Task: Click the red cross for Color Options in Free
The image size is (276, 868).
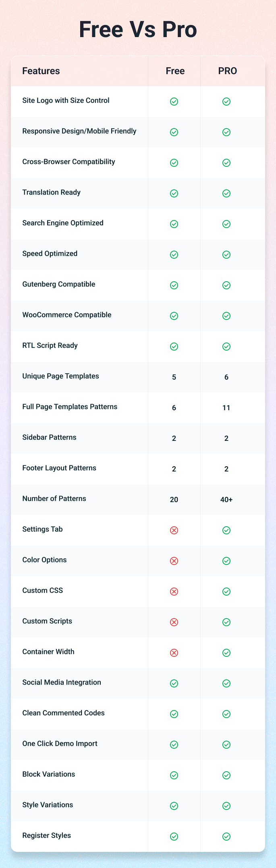Action: [174, 561]
